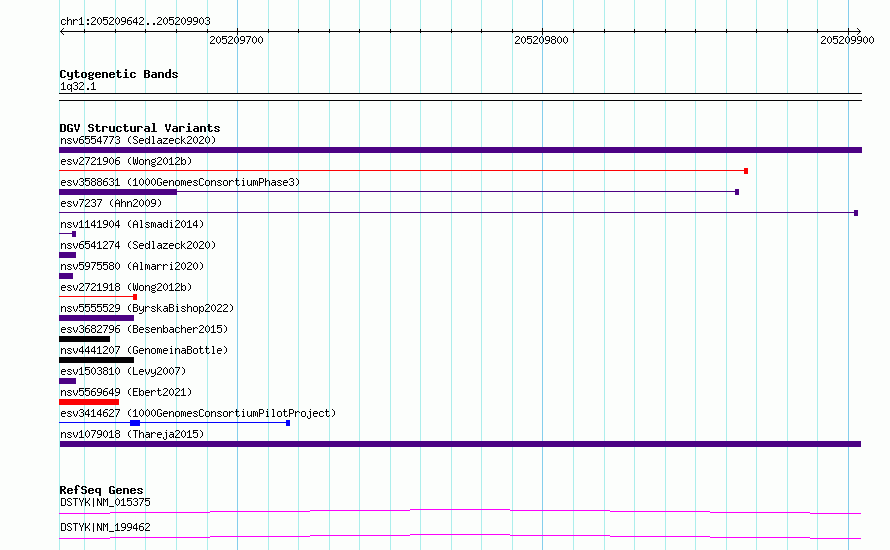Click the black bar under esv3682796
Image resolution: width=890 pixels, height=550 pixels.
tap(85, 339)
